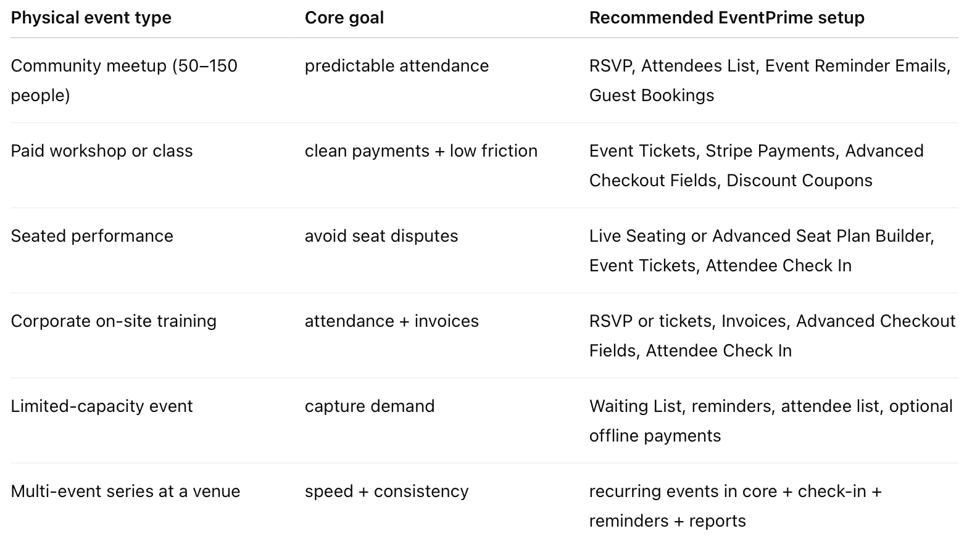Click the "Physical event type" column header
Viewport: 980px width, 555px height.
[91, 18]
